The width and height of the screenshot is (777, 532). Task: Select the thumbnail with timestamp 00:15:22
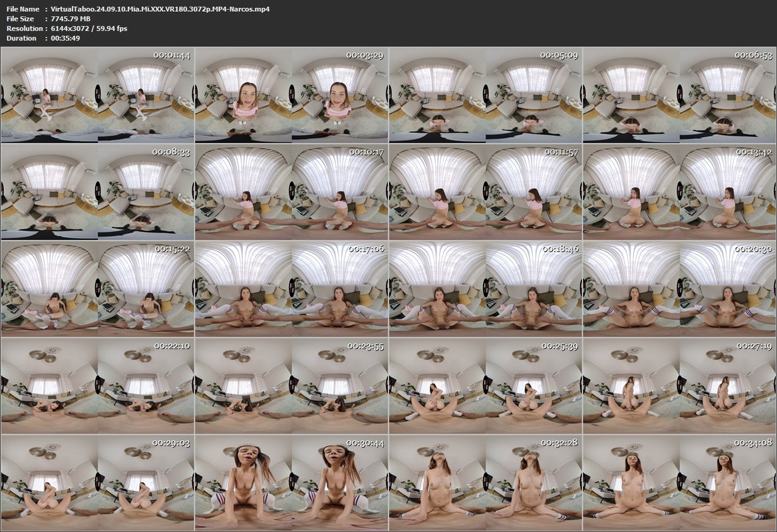tap(98, 289)
